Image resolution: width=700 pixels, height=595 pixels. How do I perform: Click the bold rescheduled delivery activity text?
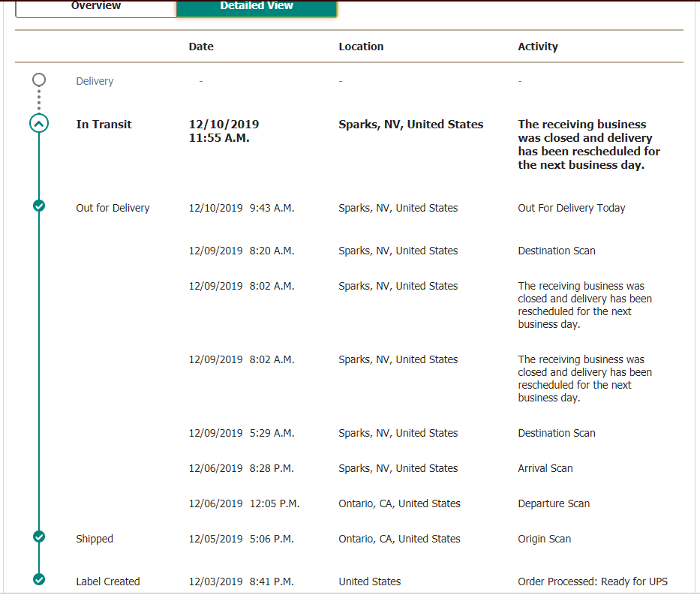pos(589,145)
